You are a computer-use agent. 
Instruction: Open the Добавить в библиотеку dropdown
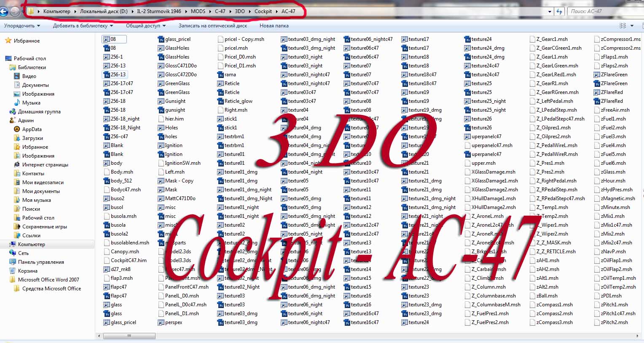tap(83, 26)
